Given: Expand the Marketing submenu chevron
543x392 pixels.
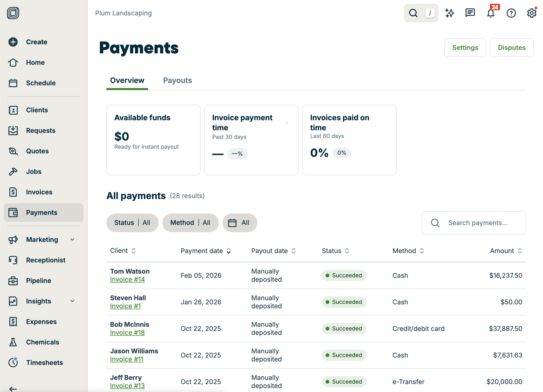Looking at the screenshot, I should coord(72,240).
